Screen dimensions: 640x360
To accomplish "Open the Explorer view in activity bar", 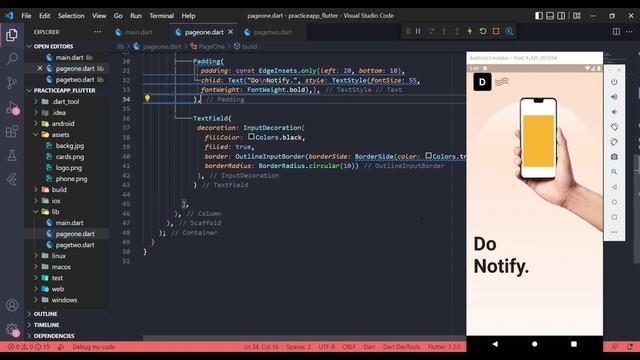I will (12, 35).
